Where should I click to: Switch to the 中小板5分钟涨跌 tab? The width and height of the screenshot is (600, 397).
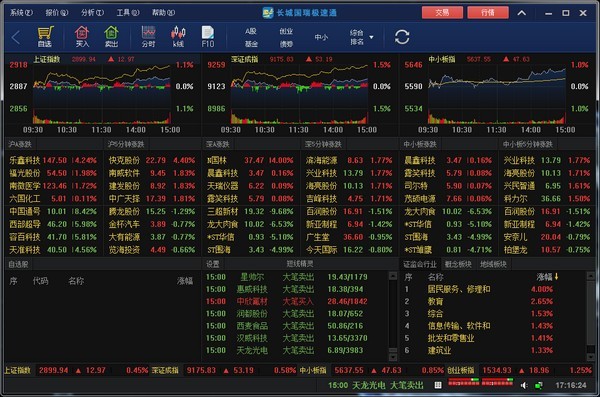[528, 144]
